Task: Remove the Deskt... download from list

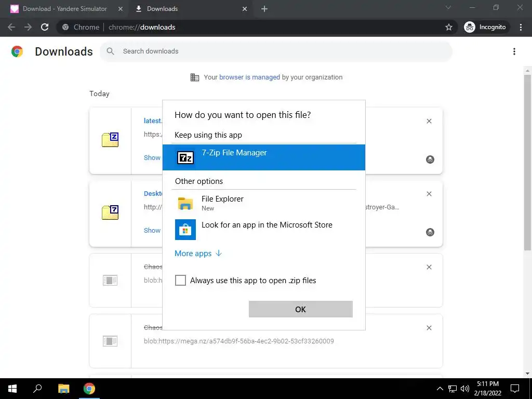Action: coord(429,194)
